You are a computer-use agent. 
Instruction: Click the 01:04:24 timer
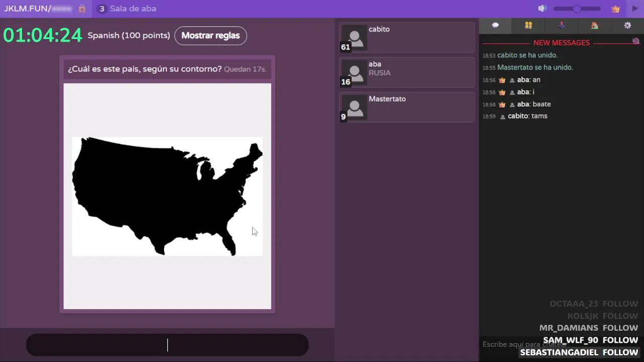tap(43, 35)
